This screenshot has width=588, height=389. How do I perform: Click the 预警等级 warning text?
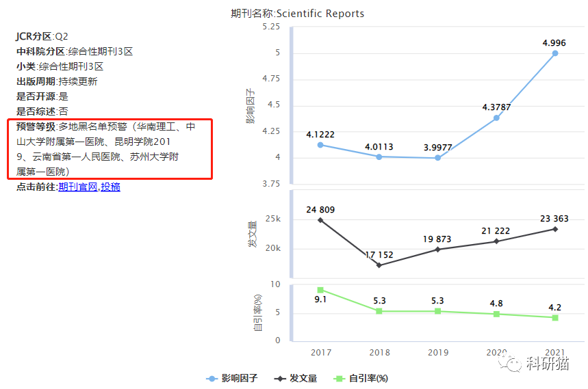click(x=105, y=149)
